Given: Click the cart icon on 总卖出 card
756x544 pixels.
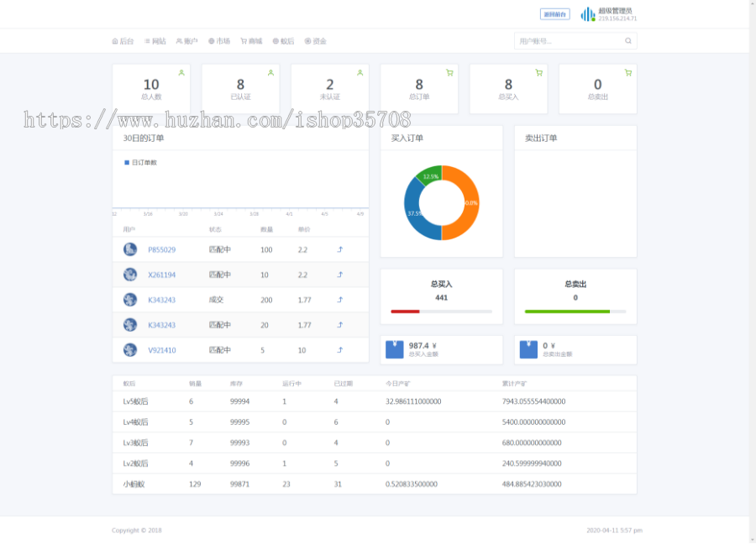Looking at the screenshot, I should (x=627, y=73).
